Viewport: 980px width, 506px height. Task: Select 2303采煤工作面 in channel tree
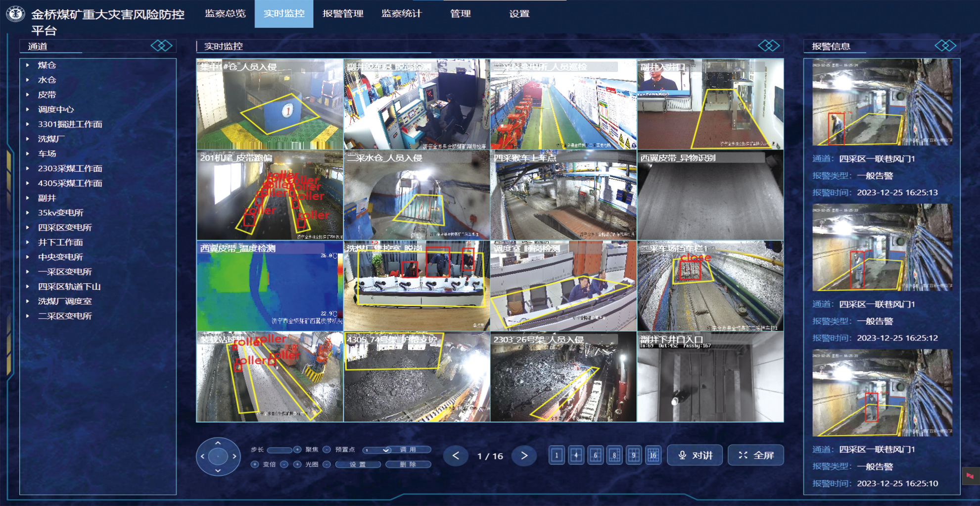click(70, 168)
